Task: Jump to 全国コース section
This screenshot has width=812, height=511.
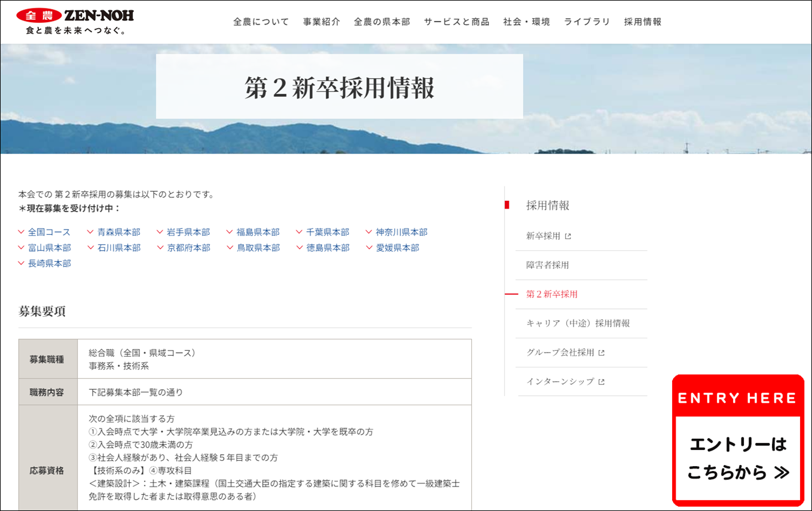Action: (49, 232)
